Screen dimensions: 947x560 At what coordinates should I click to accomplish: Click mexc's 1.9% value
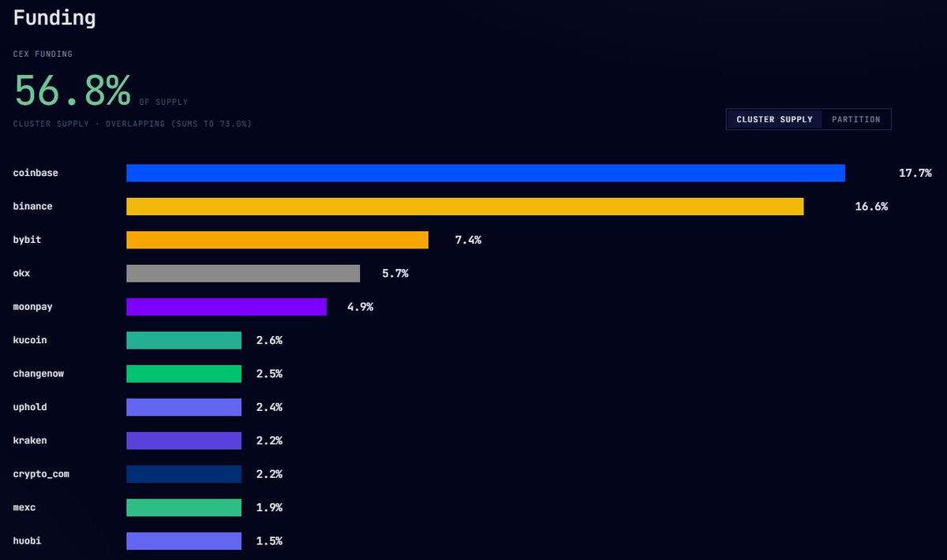point(269,507)
